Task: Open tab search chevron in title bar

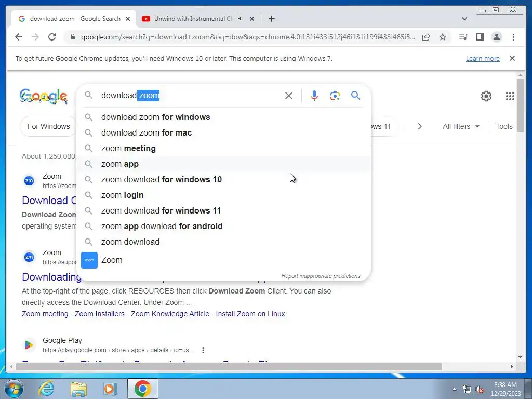Action: pyautogui.click(x=464, y=19)
